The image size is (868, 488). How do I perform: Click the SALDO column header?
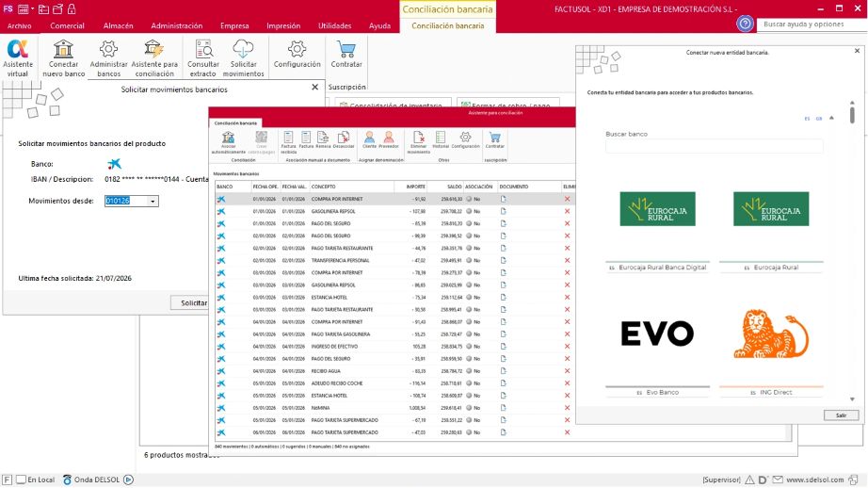(x=445, y=187)
